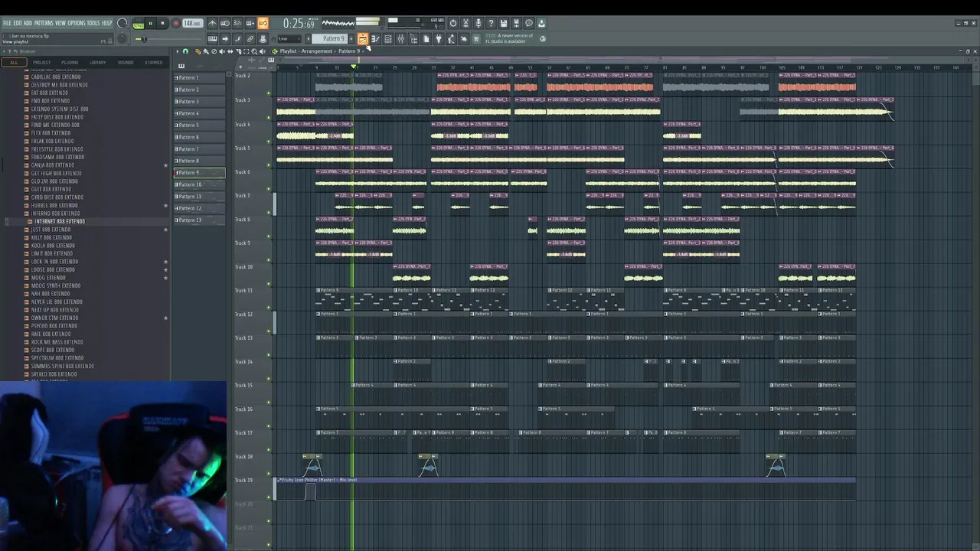Click the download icon in top toolbar
Screen dimensions: 980x551
coord(541,23)
